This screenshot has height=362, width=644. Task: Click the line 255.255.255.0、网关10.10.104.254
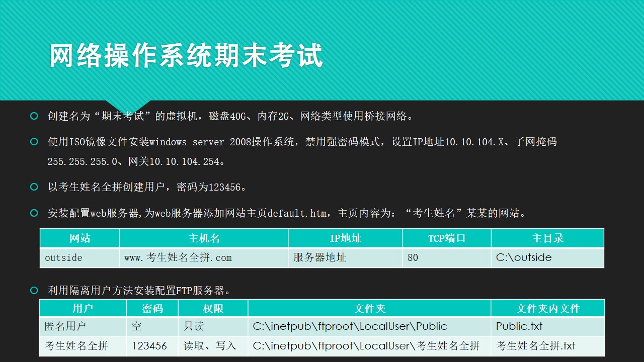(136, 161)
